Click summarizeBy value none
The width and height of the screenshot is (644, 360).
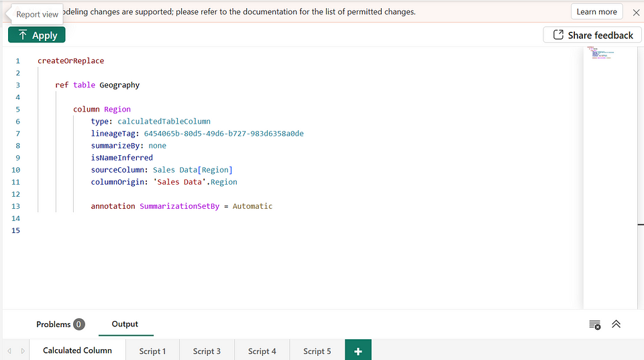(x=157, y=146)
